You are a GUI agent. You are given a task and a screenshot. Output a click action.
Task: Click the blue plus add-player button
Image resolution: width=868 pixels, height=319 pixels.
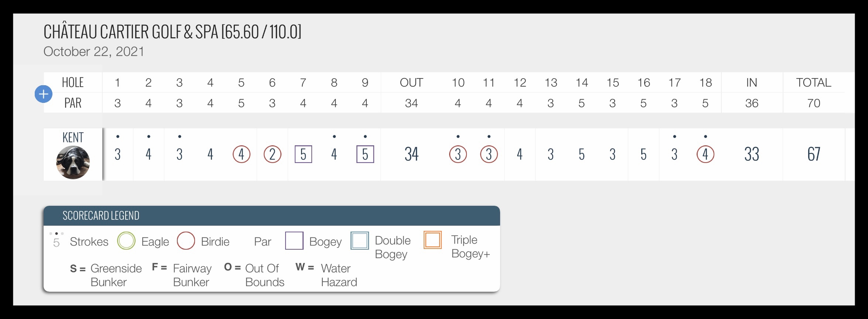tap(44, 94)
